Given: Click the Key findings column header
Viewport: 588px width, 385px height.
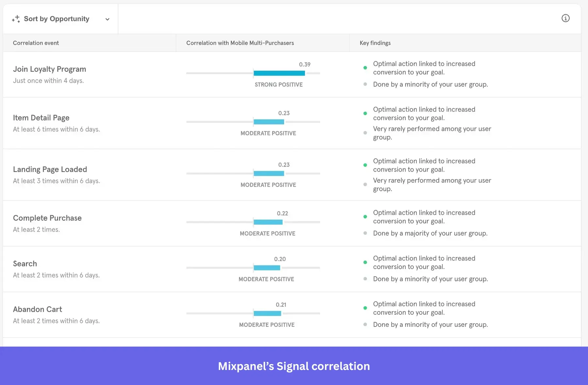Looking at the screenshot, I should pos(375,43).
